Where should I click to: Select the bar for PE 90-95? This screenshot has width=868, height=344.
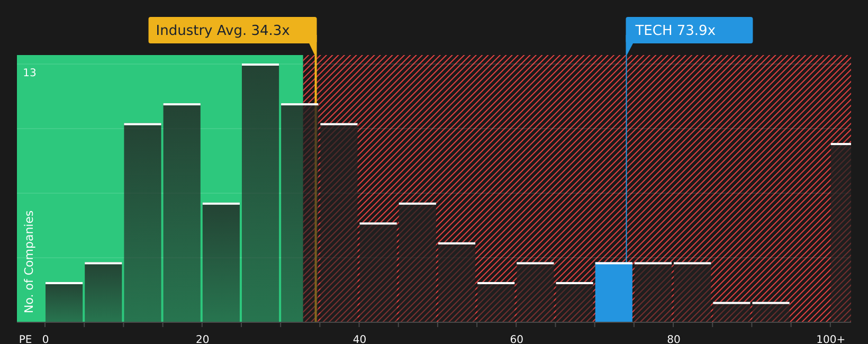pos(771,312)
